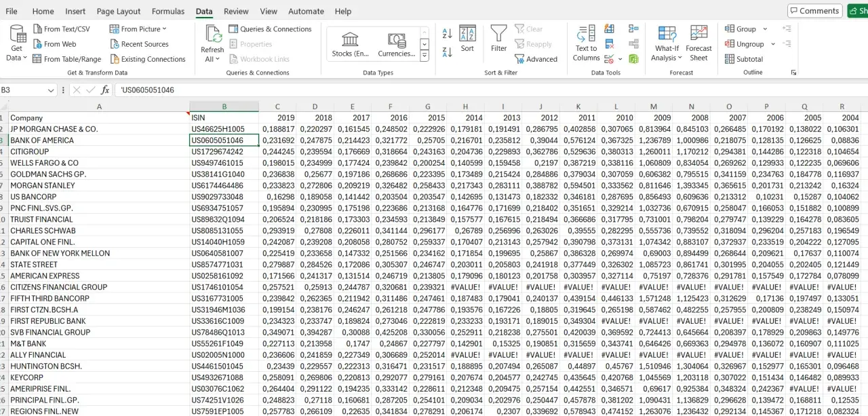The image size is (868, 416).
Task: Insert a Subtotal
Action: [744, 59]
